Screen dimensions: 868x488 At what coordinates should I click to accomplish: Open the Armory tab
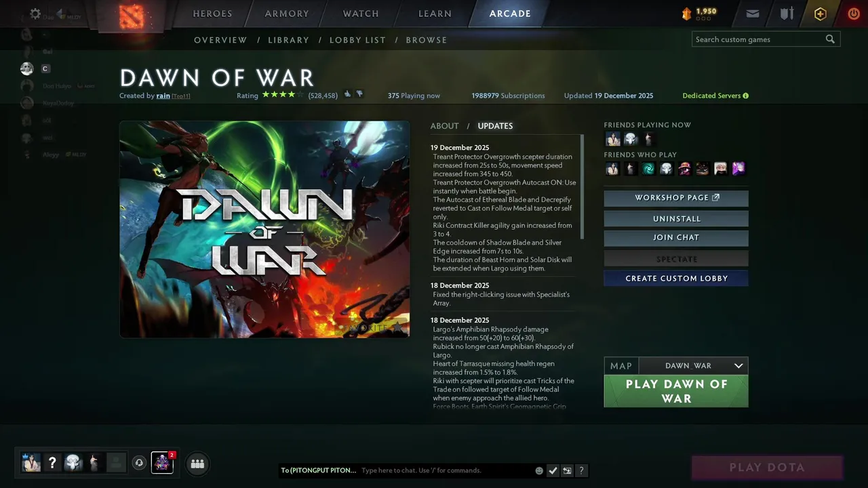(287, 14)
